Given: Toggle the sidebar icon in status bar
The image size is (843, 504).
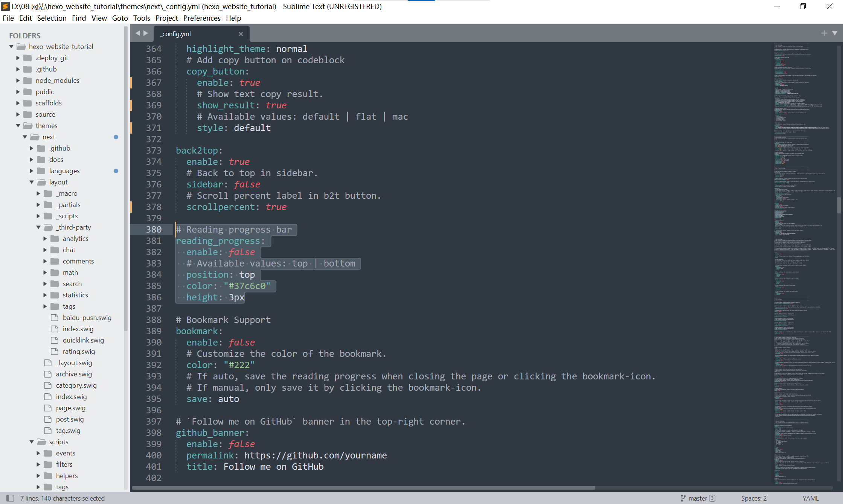Looking at the screenshot, I should point(10,498).
